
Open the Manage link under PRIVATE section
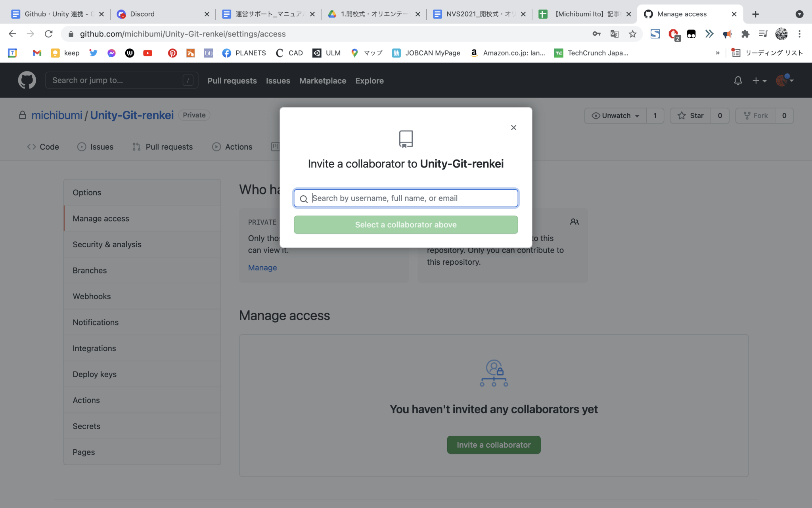262,267
